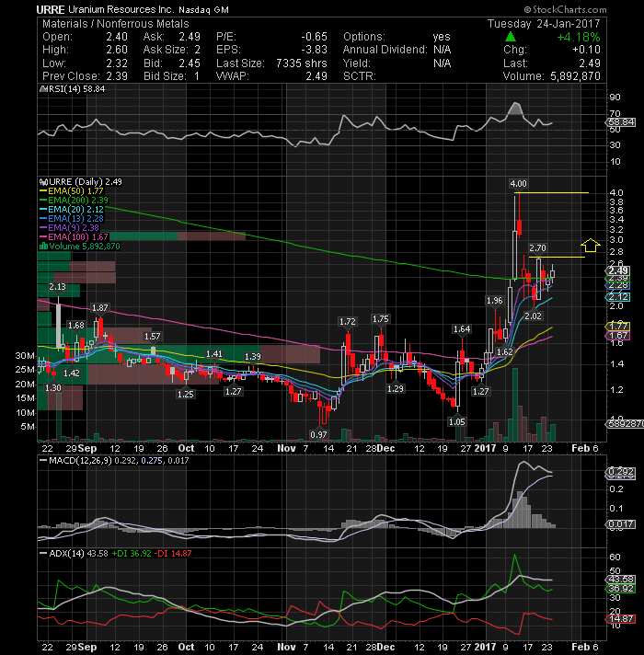Click the Open value 2.40

pos(117,37)
